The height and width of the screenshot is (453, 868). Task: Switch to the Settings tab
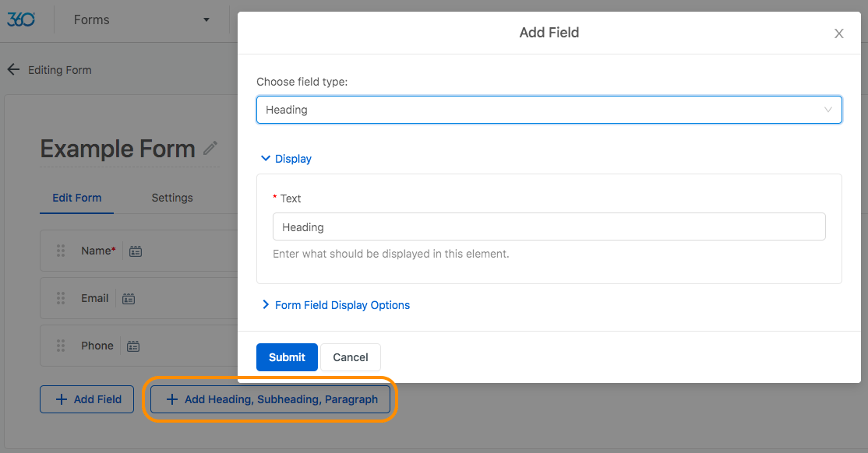172,198
